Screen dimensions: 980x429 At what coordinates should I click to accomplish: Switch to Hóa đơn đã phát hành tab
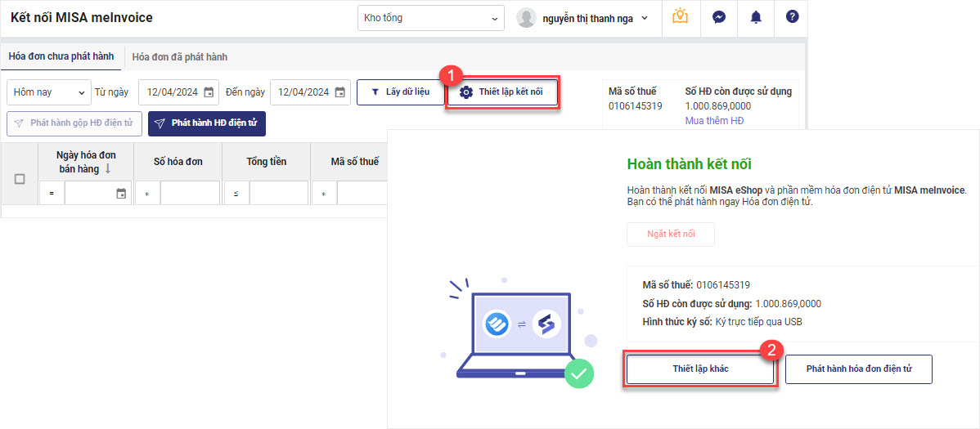click(x=180, y=57)
